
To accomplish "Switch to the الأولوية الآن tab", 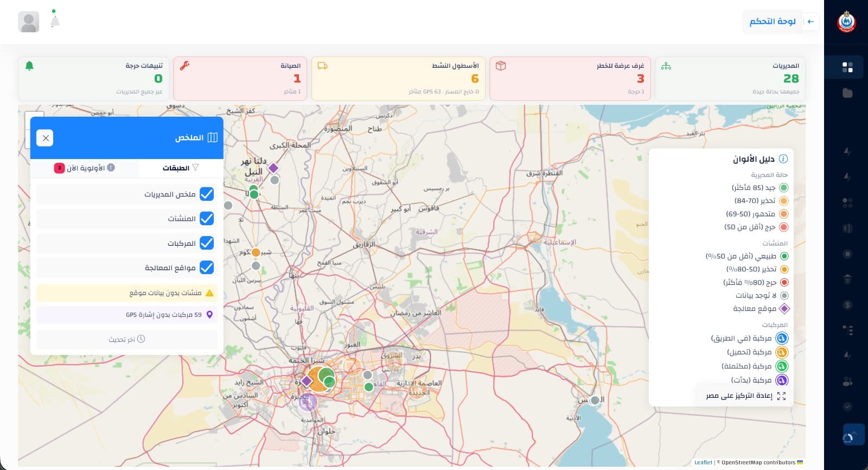I will pos(85,168).
